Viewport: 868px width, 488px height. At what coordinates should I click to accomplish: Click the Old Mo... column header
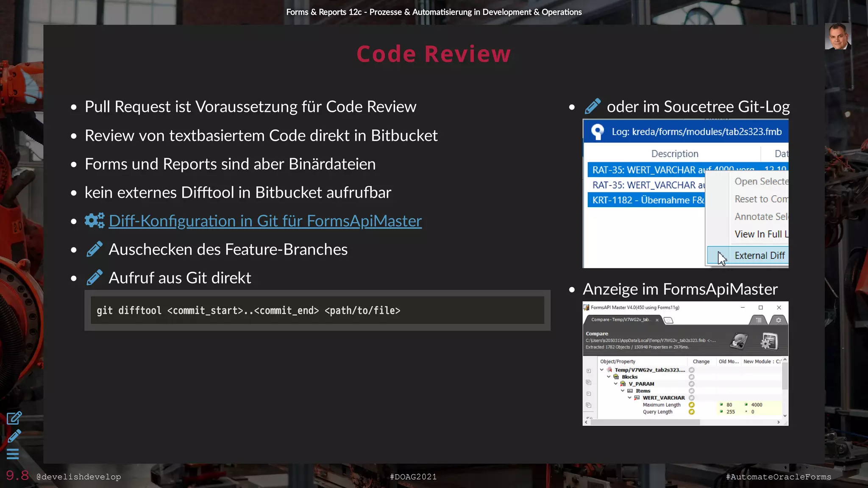pyautogui.click(x=729, y=361)
